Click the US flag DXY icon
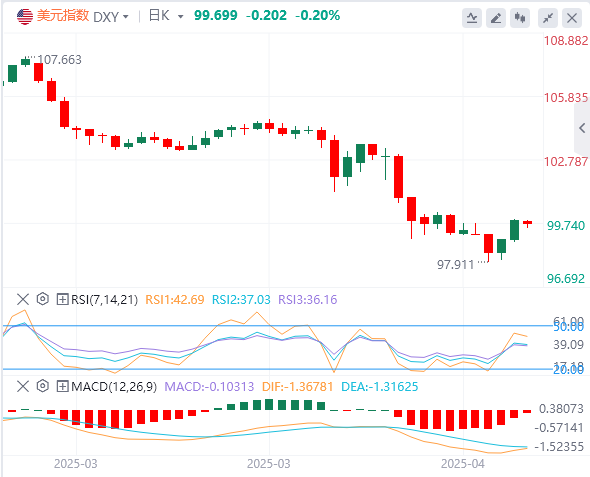This screenshot has width=590, height=477. (25, 17)
